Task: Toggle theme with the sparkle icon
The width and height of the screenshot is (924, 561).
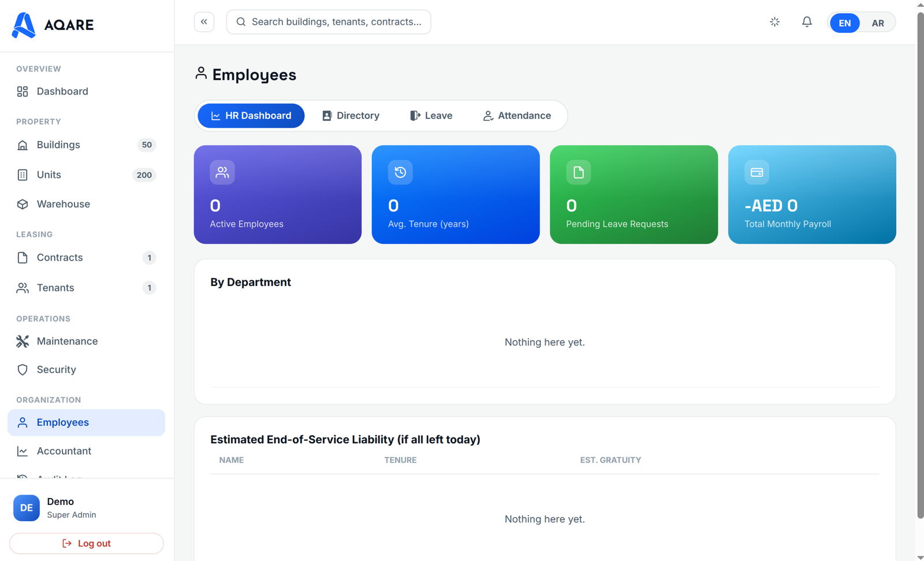Action: 775,22
